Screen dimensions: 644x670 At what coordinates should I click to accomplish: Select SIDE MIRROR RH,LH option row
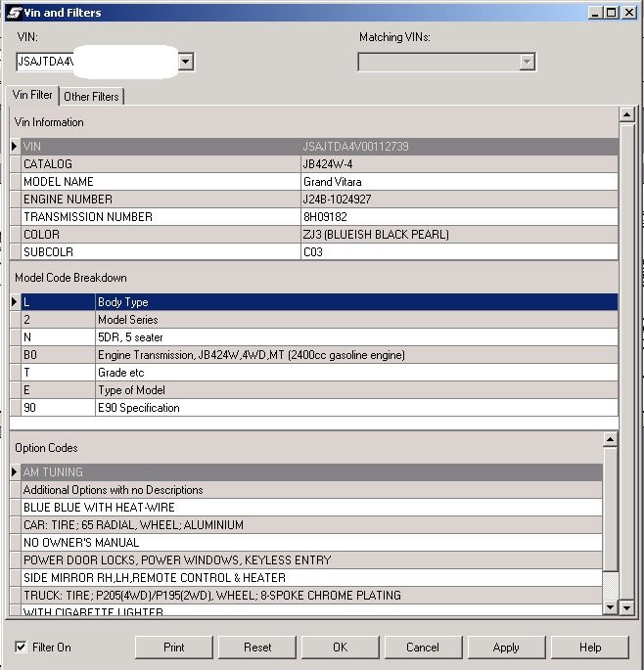[311, 577]
